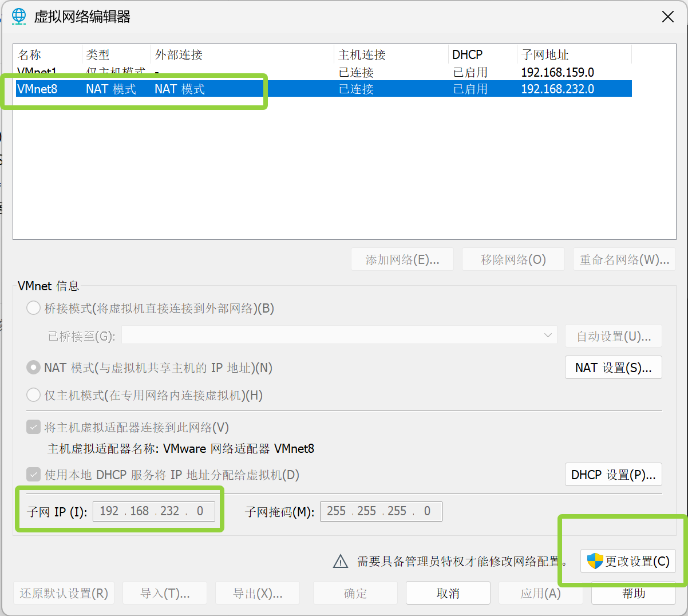Image resolution: width=688 pixels, height=616 pixels.
Task: Click the 帮助 button
Action: pos(634,593)
